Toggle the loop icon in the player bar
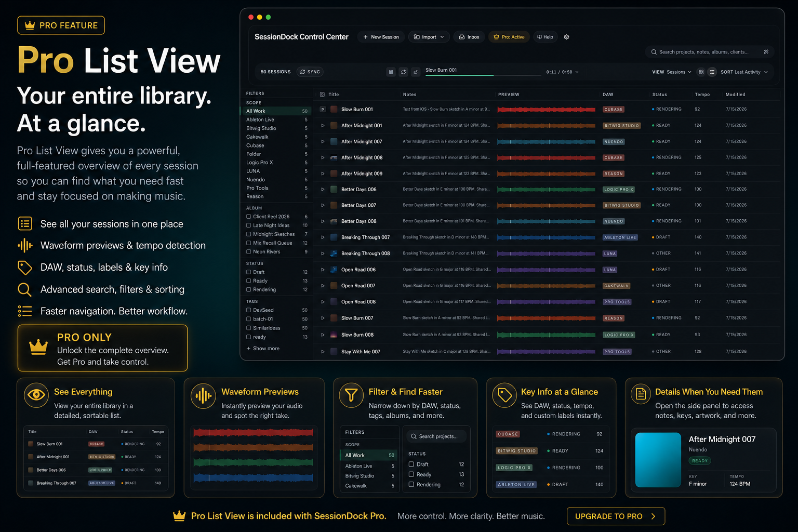This screenshot has width=798, height=532. pyautogui.click(x=404, y=72)
